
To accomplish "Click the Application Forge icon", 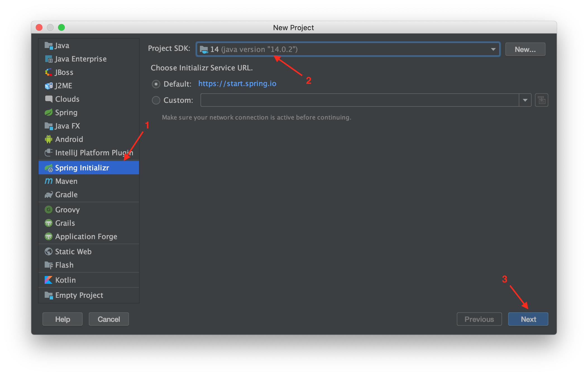I will (x=49, y=236).
